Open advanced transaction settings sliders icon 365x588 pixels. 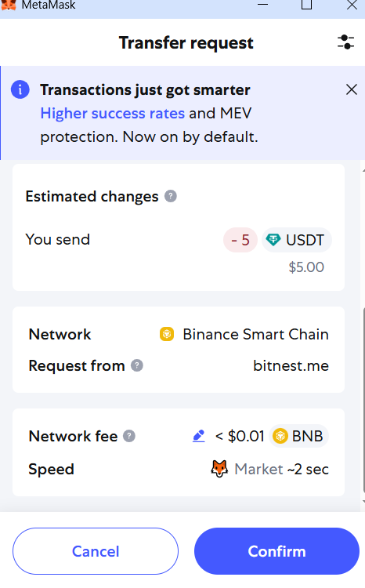tap(345, 42)
